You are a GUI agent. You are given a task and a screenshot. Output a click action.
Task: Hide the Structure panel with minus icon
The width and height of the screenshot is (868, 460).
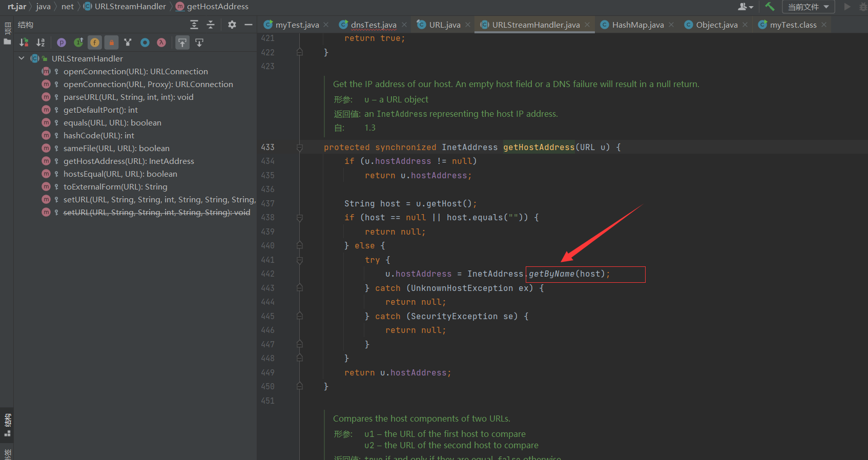(x=249, y=25)
